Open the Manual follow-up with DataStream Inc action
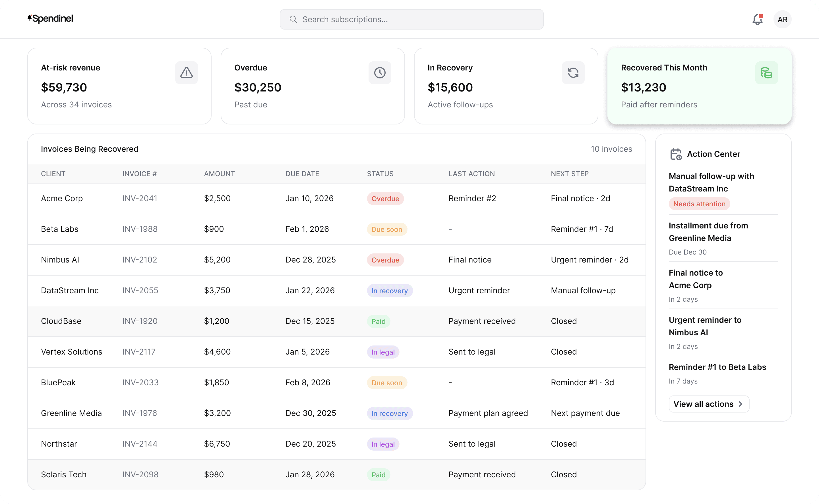 tap(711, 182)
